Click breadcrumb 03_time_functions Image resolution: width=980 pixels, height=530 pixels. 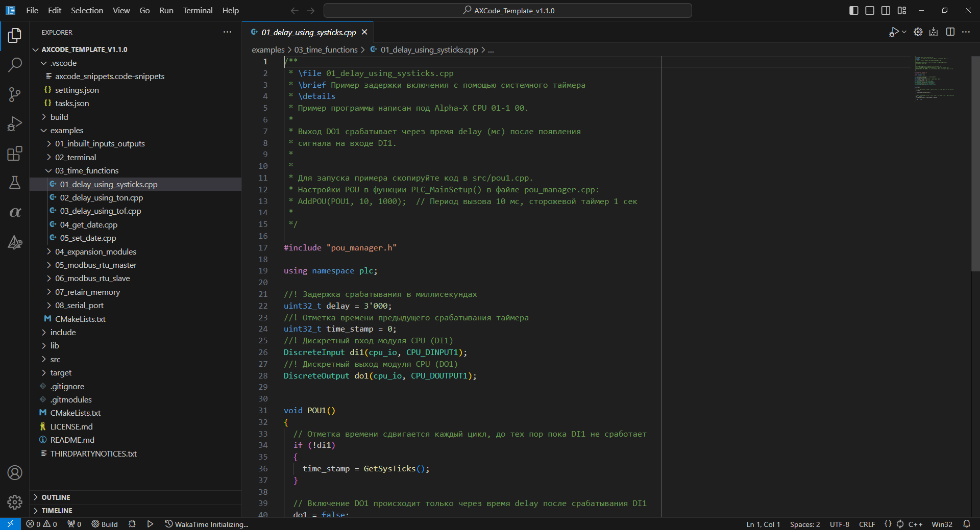pos(326,50)
